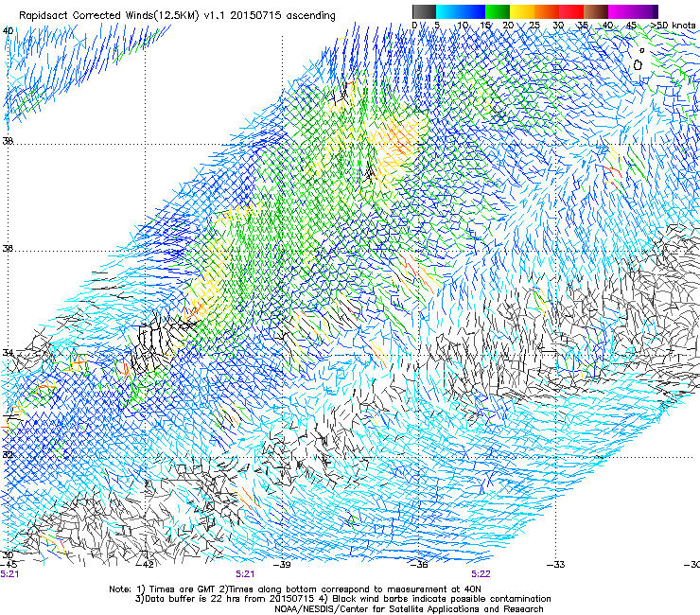Click the '-36' longitude label
The width and height of the screenshot is (700, 615).
click(419, 564)
